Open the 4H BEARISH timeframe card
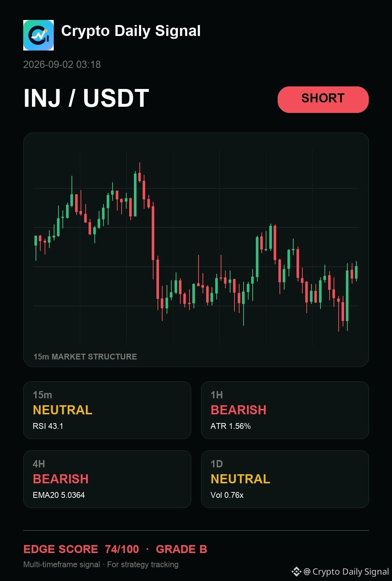Image resolution: width=392 pixels, height=581 pixels. point(107,479)
